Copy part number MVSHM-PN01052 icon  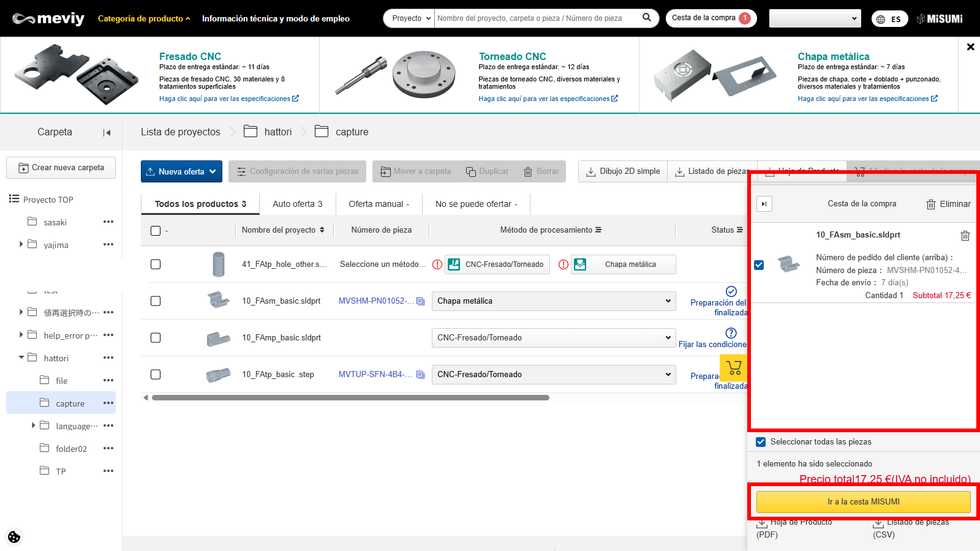[420, 301]
